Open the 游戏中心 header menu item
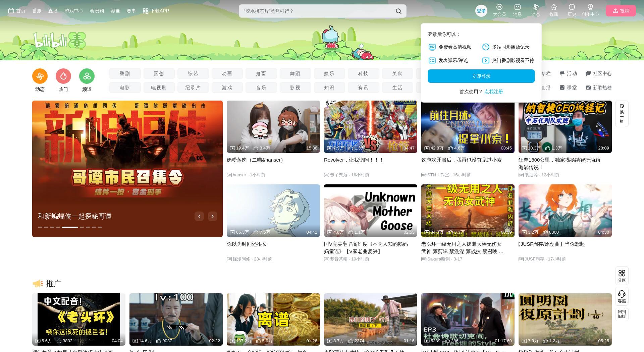The image size is (644, 352). 74,11
